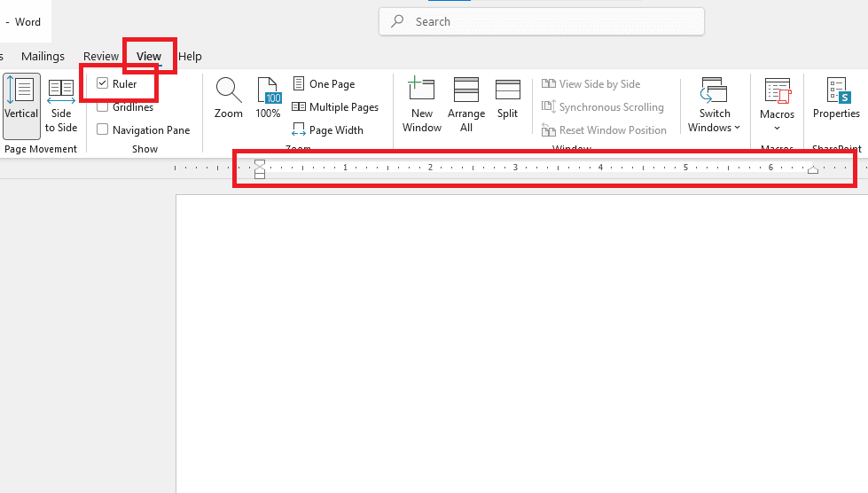Viewport: 868px width, 493px height.
Task: Fit to Page Width
Action: (x=328, y=130)
